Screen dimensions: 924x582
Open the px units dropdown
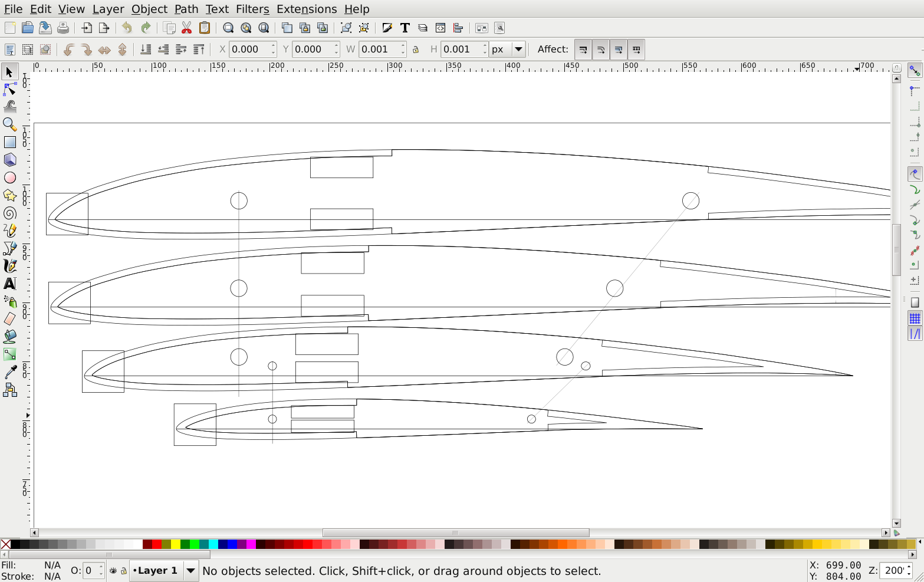pos(518,50)
